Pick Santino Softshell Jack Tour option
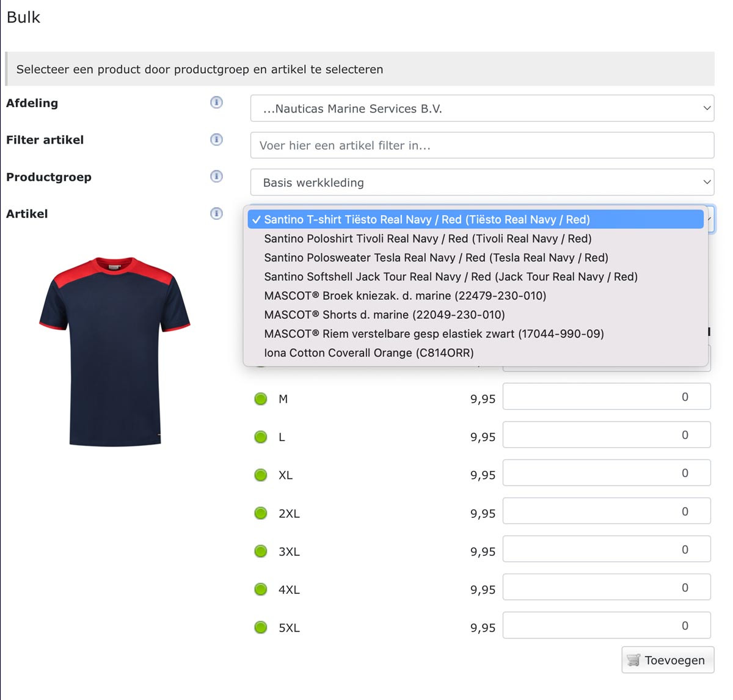Screen dimensions: 733x700 [475, 277]
